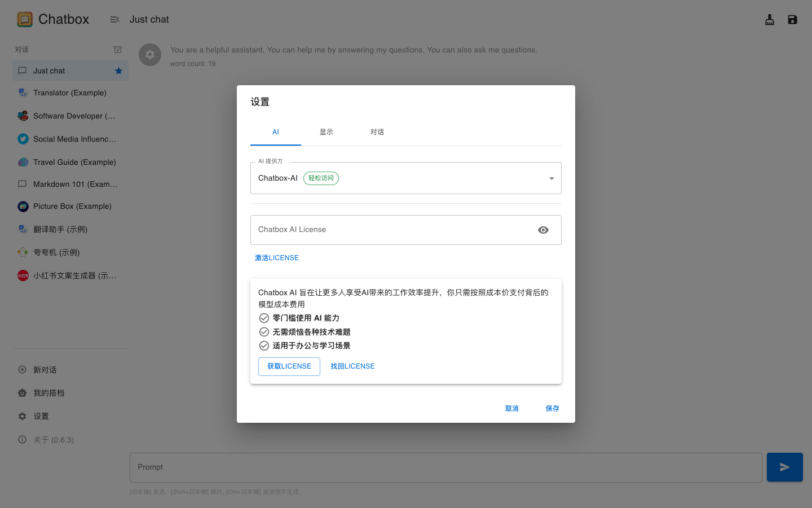Click the checkmark beside 适用于办公与学习场景

(x=264, y=345)
